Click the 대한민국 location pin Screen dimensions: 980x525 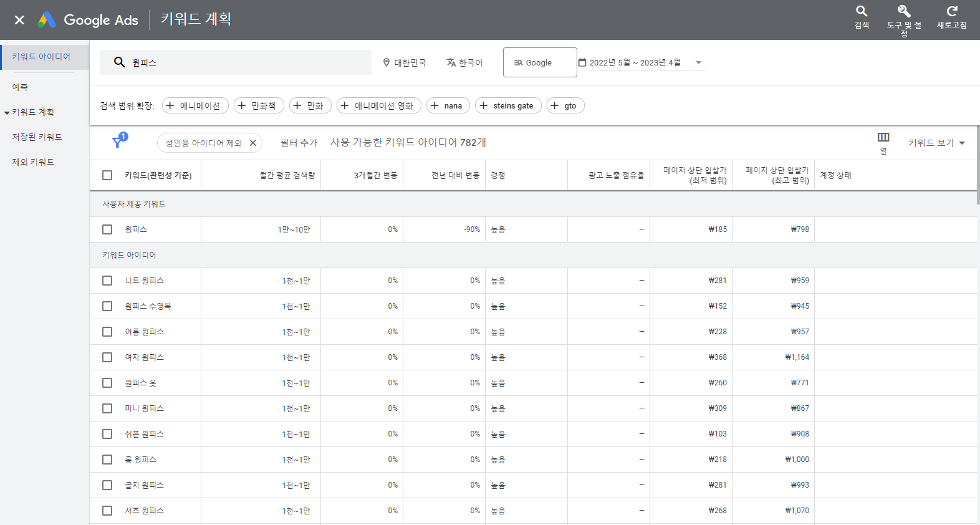pyautogui.click(x=387, y=62)
